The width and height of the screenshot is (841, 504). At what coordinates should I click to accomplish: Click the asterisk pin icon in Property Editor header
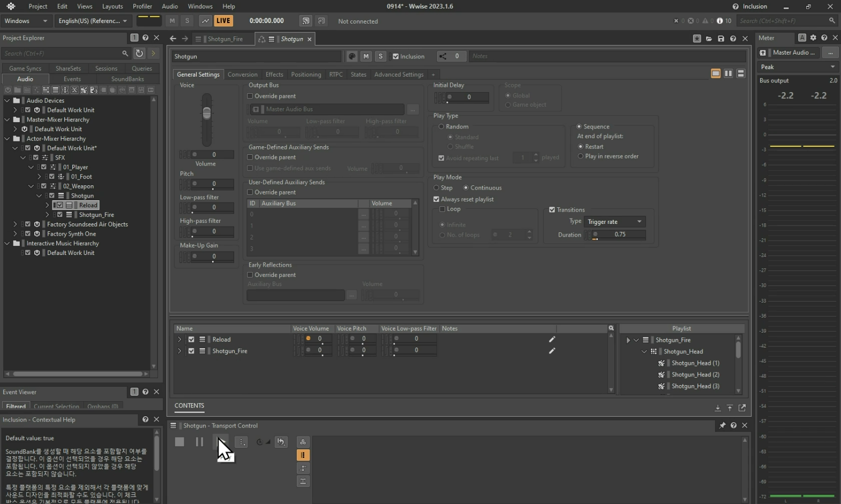click(697, 39)
